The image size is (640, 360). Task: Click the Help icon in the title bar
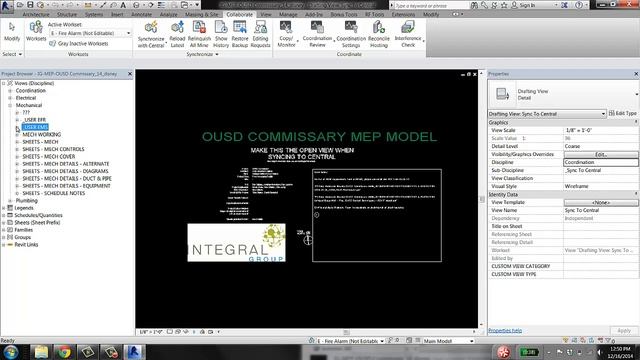coord(578,5)
